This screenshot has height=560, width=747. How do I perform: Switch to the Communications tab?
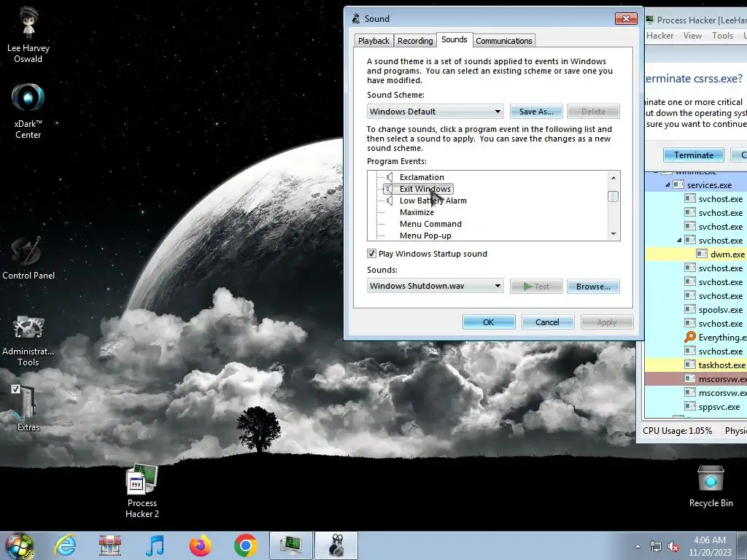[x=503, y=41]
